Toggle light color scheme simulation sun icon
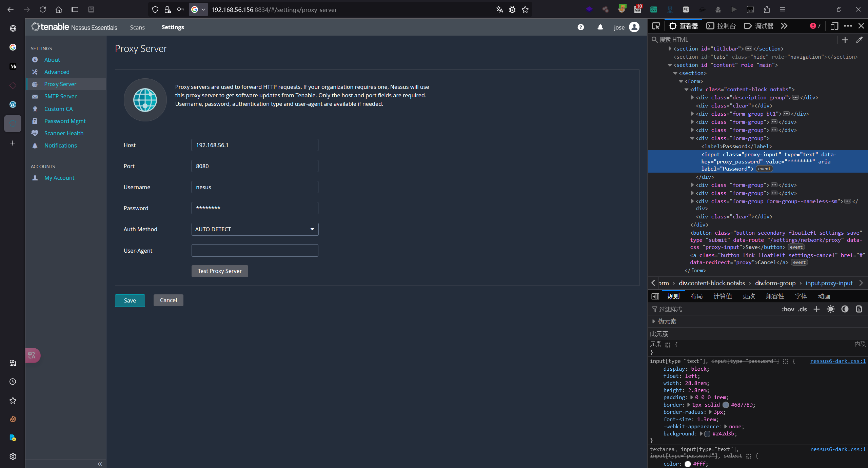 pos(830,309)
